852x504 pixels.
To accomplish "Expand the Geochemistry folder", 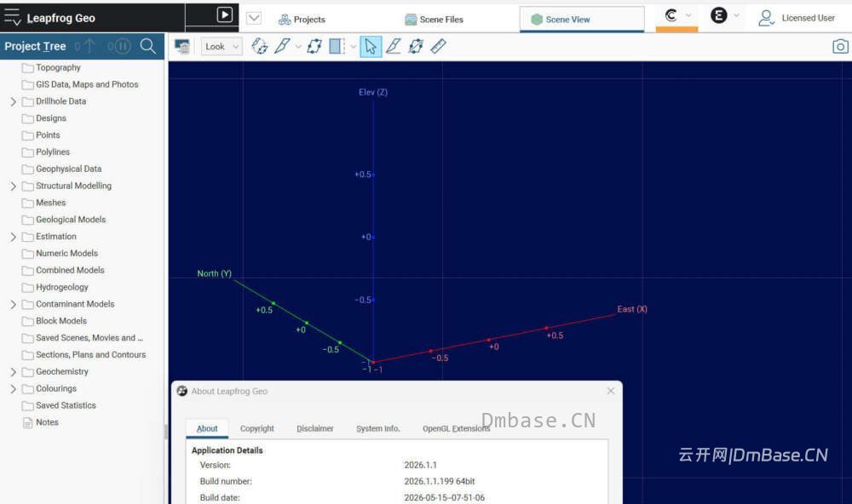I will point(13,372).
